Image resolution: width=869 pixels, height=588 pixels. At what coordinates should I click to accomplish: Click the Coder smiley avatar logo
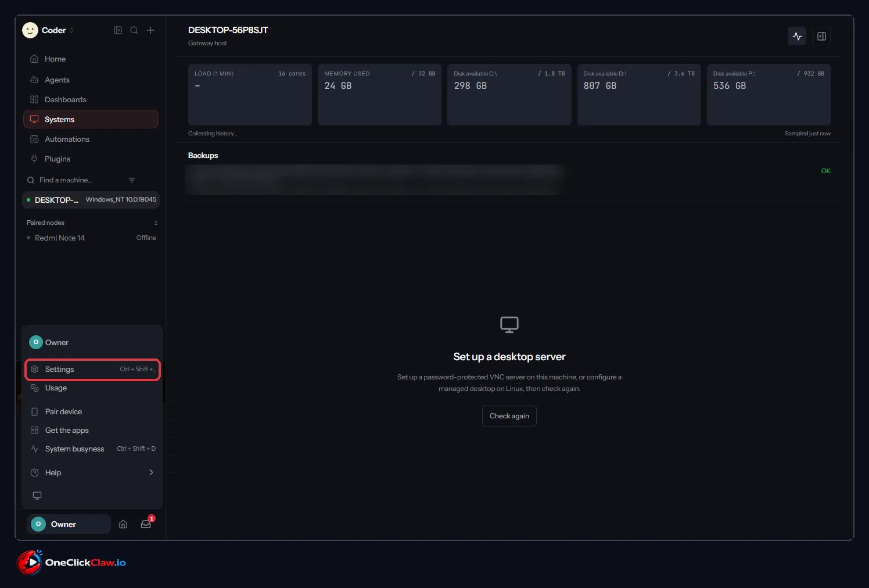(x=30, y=30)
